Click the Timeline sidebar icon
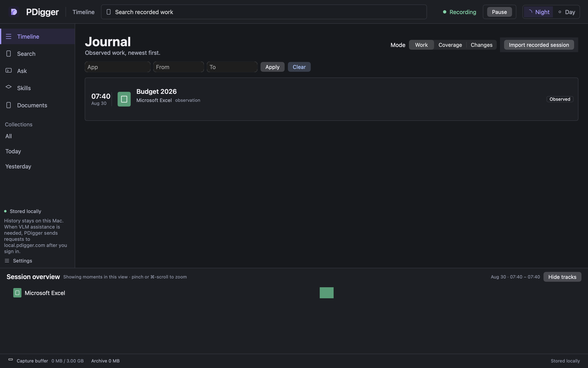588x368 pixels. 9,37
